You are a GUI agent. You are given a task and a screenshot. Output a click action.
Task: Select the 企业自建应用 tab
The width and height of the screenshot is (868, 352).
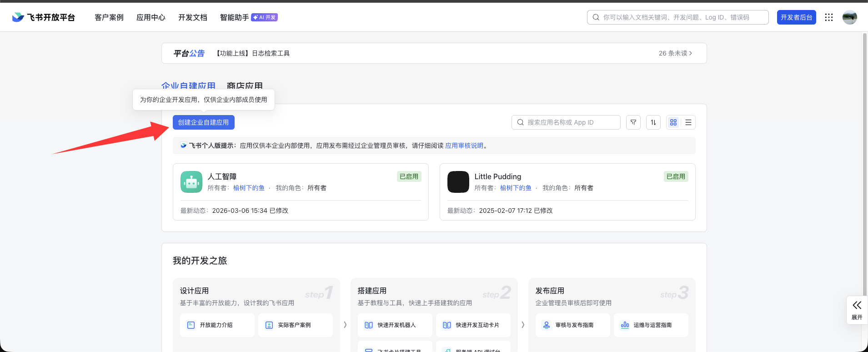188,85
